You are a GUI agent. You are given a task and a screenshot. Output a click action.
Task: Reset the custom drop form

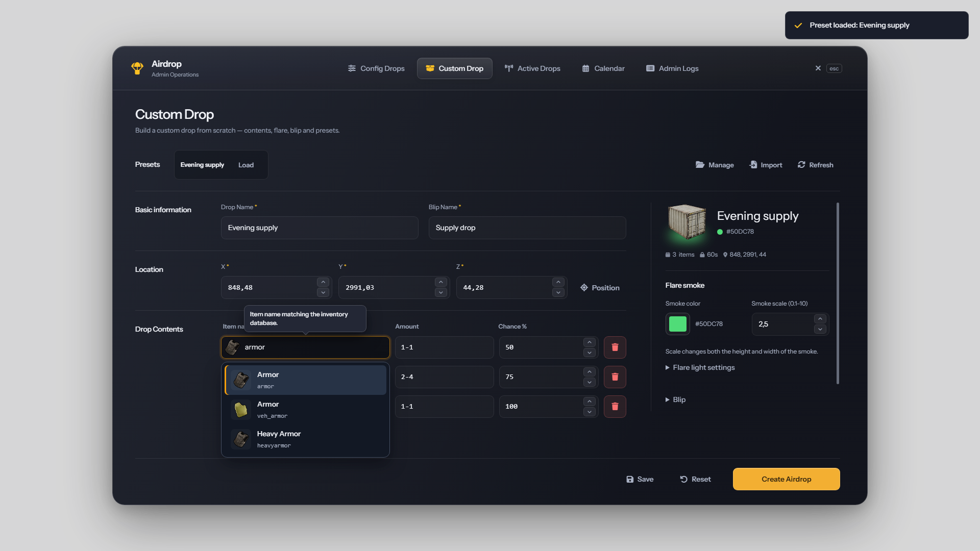(x=695, y=479)
